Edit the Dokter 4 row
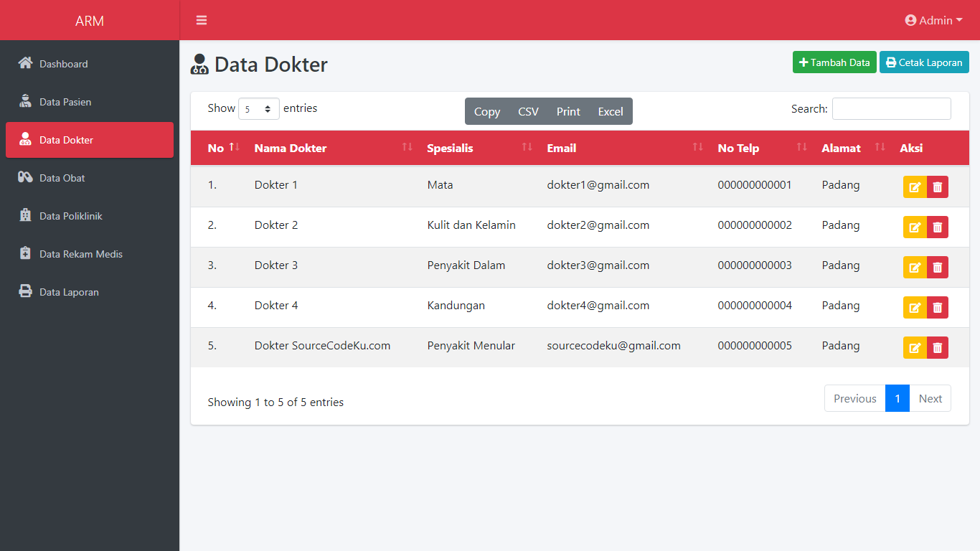The height and width of the screenshot is (551, 980). tap(915, 308)
